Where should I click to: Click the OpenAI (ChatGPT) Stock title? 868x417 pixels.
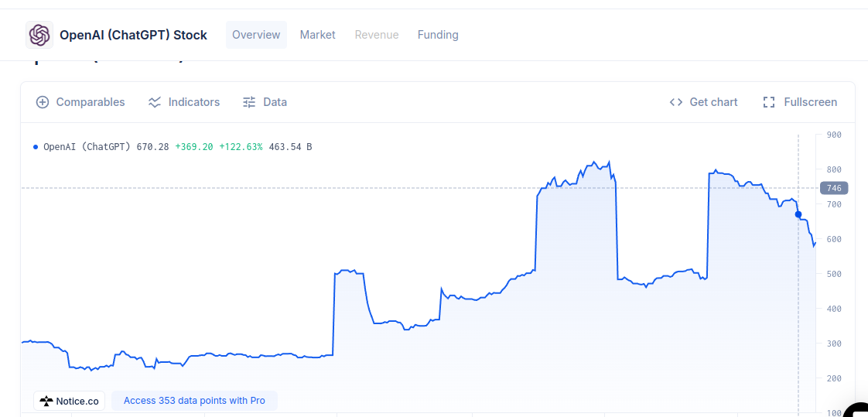[133, 35]
